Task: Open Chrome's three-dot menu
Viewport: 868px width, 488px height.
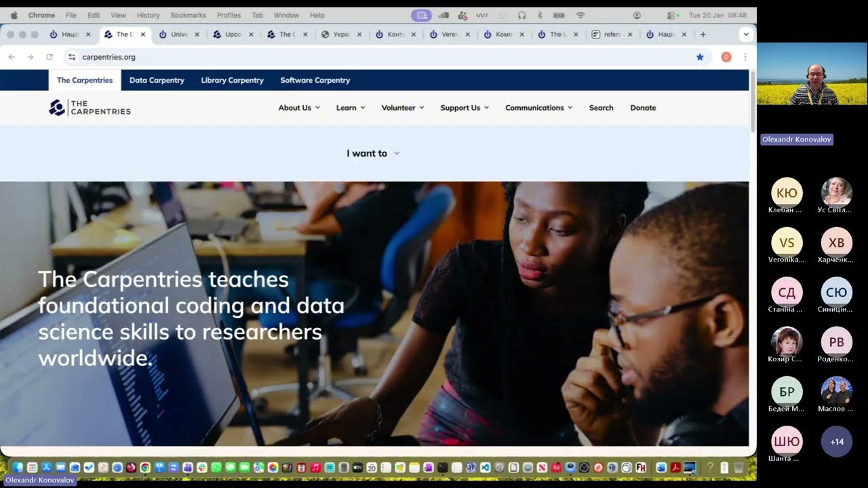Action: pos(745,57)
